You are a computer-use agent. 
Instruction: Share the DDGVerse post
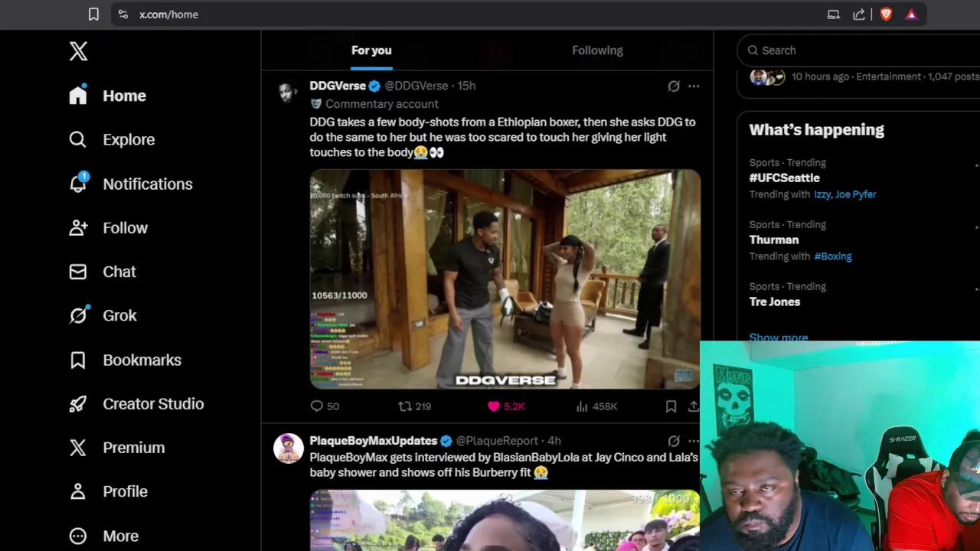694,406
